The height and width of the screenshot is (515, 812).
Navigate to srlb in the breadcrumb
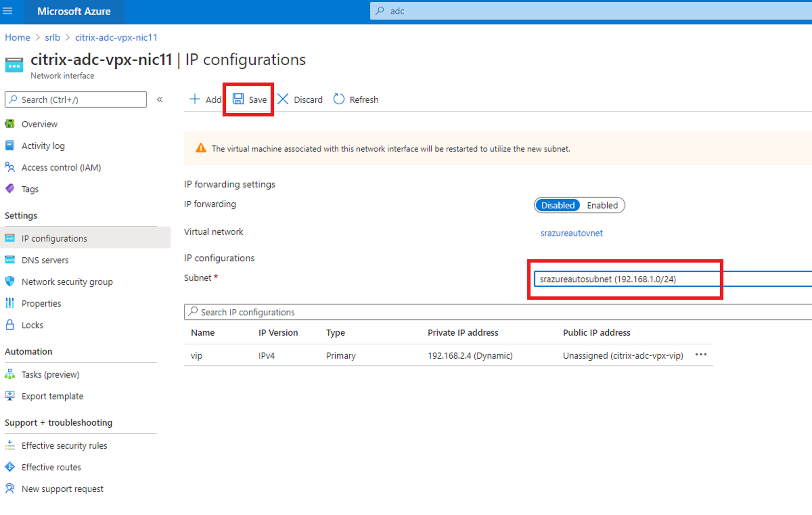tap(52, 37)
